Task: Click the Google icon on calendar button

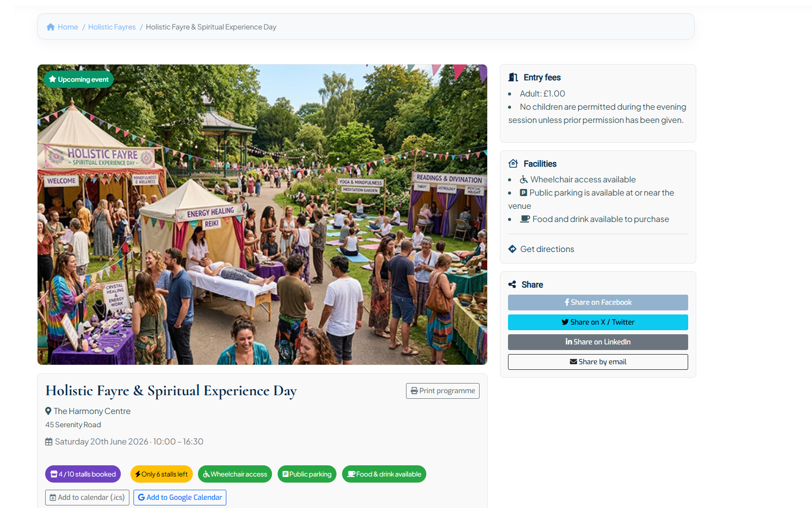Action: point(142,497)
